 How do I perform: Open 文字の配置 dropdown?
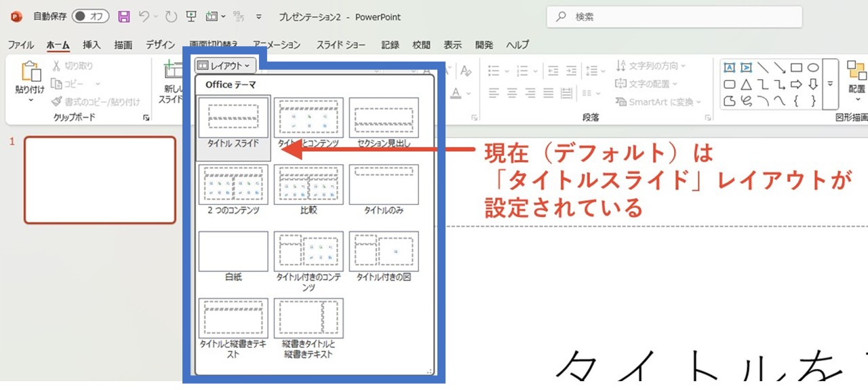click(647, 83)
